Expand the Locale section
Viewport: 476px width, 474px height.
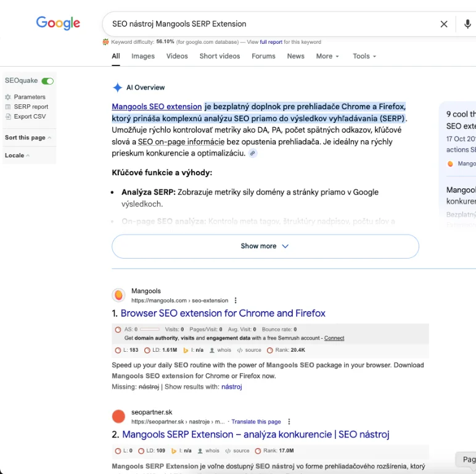click(17, 156)
